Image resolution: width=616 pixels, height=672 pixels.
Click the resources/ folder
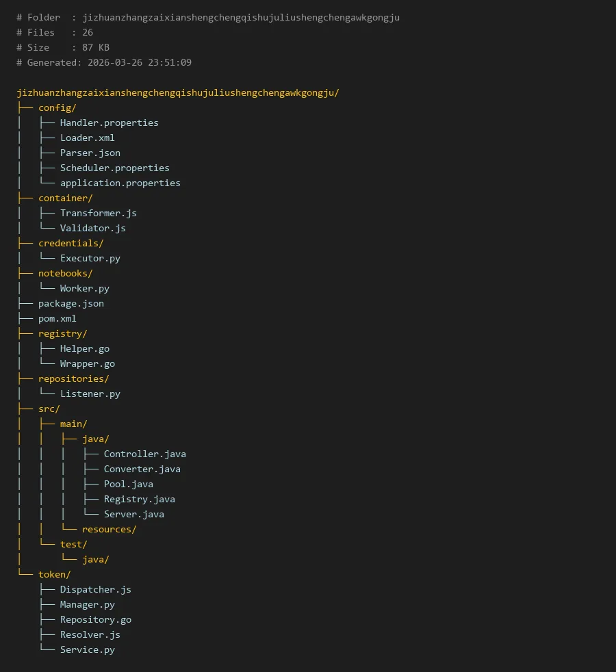[109, 529]
